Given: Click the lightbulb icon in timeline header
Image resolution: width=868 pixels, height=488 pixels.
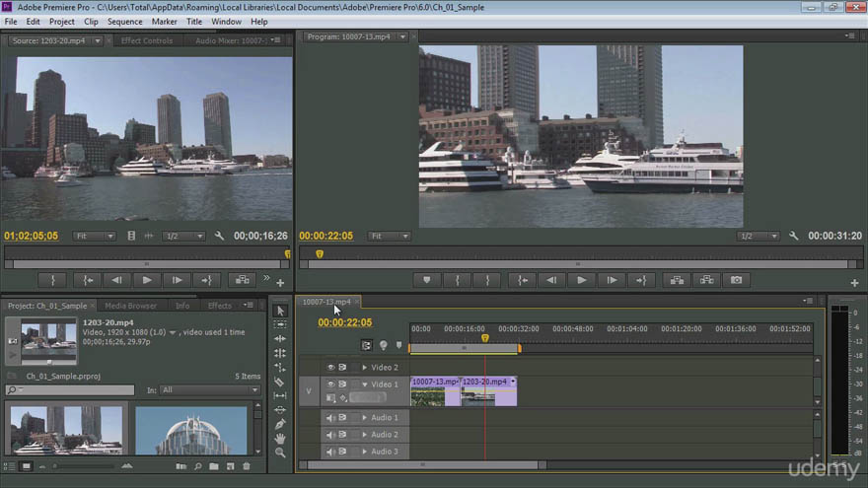Looking at the screenshot, I should tap(383, 345).
